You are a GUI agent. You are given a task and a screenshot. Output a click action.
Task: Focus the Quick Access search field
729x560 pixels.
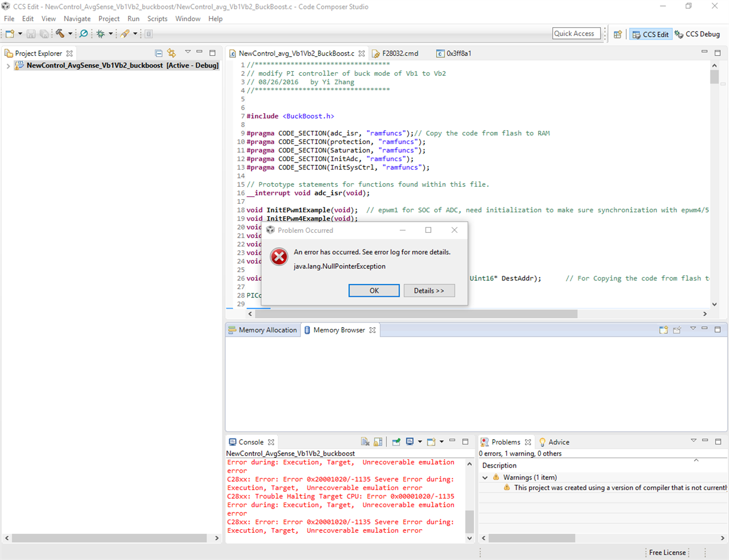(576, 34)
